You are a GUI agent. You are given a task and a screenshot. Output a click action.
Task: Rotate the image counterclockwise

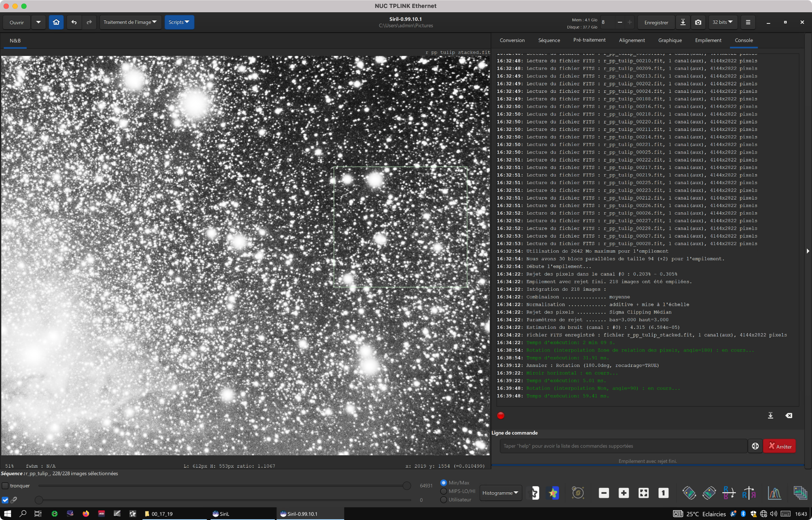click(689, 493)
